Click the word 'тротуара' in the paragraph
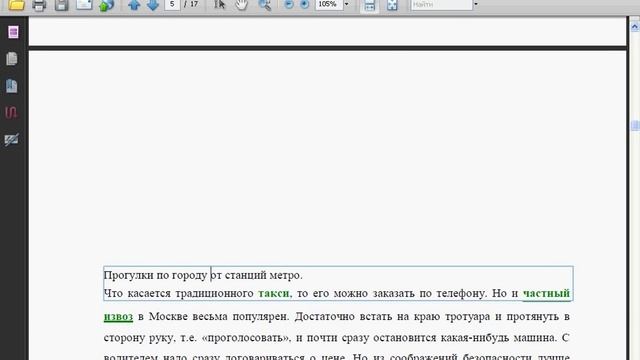This screenshot has width=640, height=360. click(x=467, y=317)
